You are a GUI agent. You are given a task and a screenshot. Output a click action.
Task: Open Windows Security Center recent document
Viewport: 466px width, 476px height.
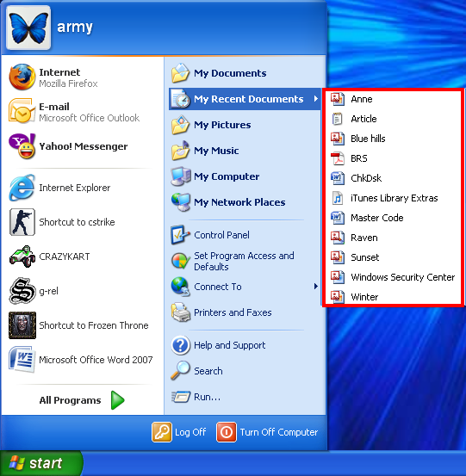pyautogui.click(x=393, y=277)
